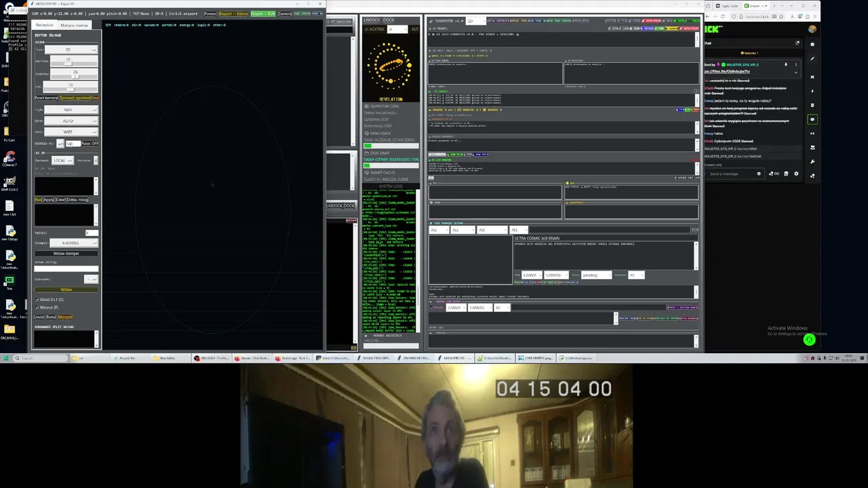Open the Pomoc menu button in Edytor 3D
Viewport: 868px width, 488px height.
[x=210, y=14]
